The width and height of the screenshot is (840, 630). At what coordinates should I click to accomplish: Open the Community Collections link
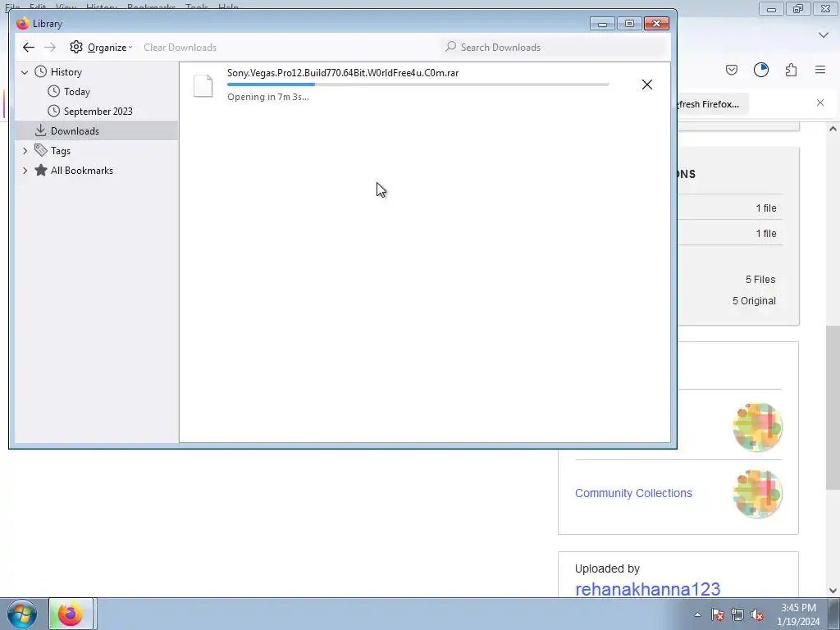click(633, 493)
